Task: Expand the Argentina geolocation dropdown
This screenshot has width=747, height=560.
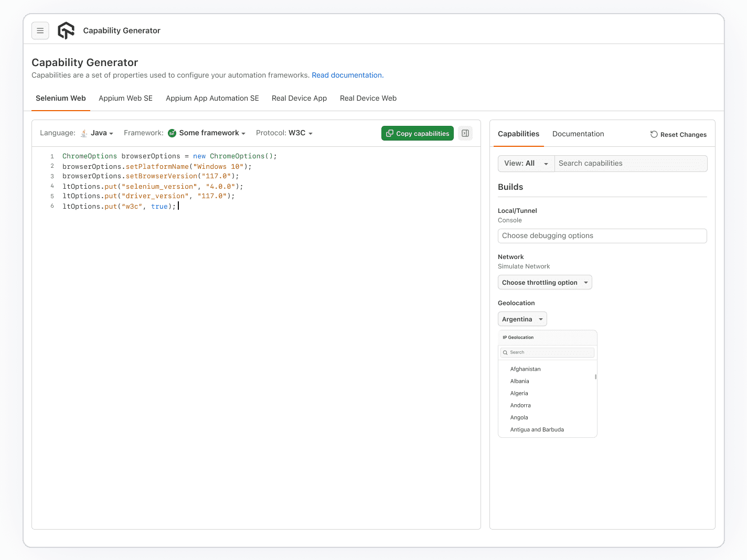Action: coord(522,319)
